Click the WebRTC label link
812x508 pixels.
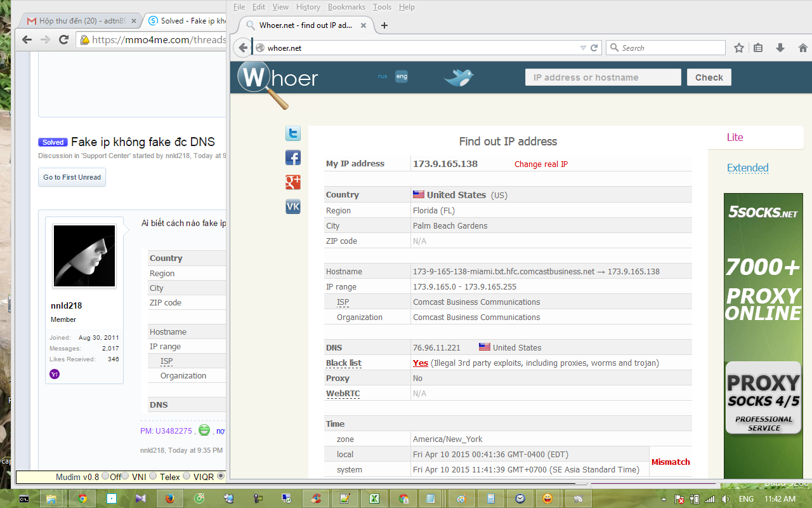coord(343,394)
